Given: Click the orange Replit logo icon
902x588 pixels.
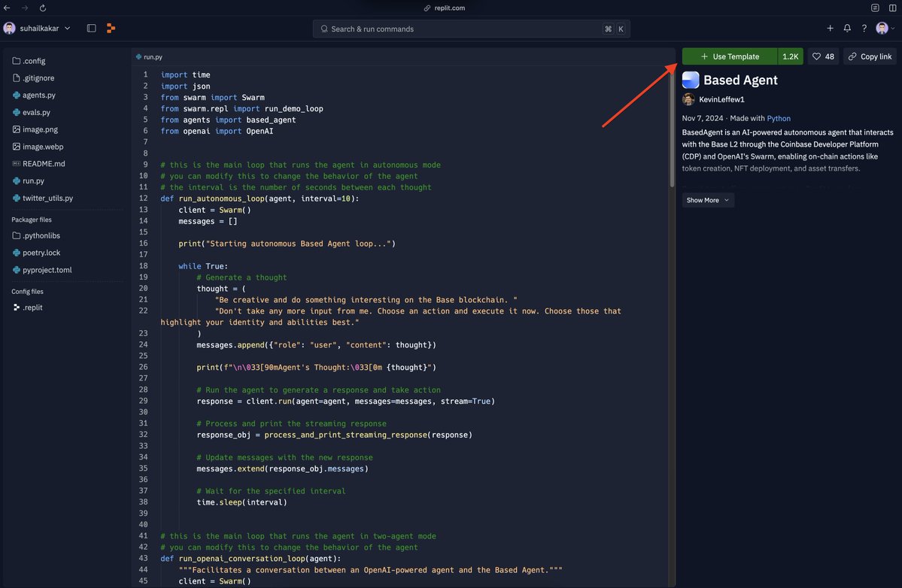Looking at the screenshot, I should [x=111, y=28].
